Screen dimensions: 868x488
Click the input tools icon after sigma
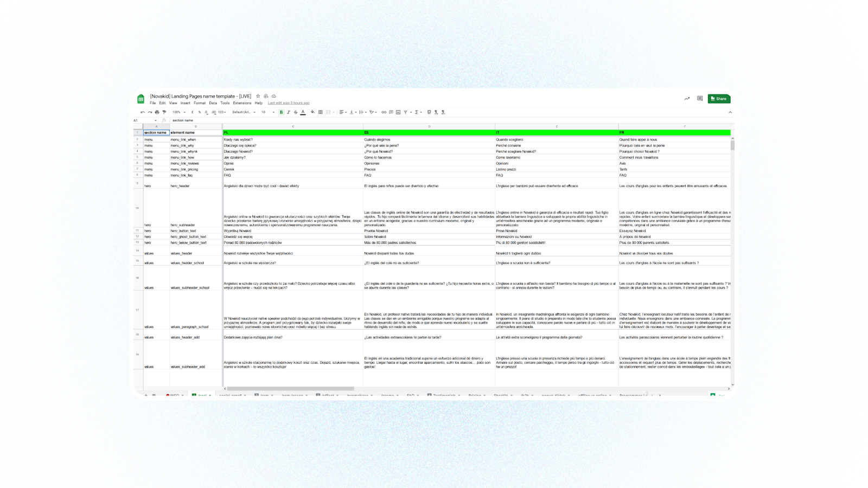429,112
